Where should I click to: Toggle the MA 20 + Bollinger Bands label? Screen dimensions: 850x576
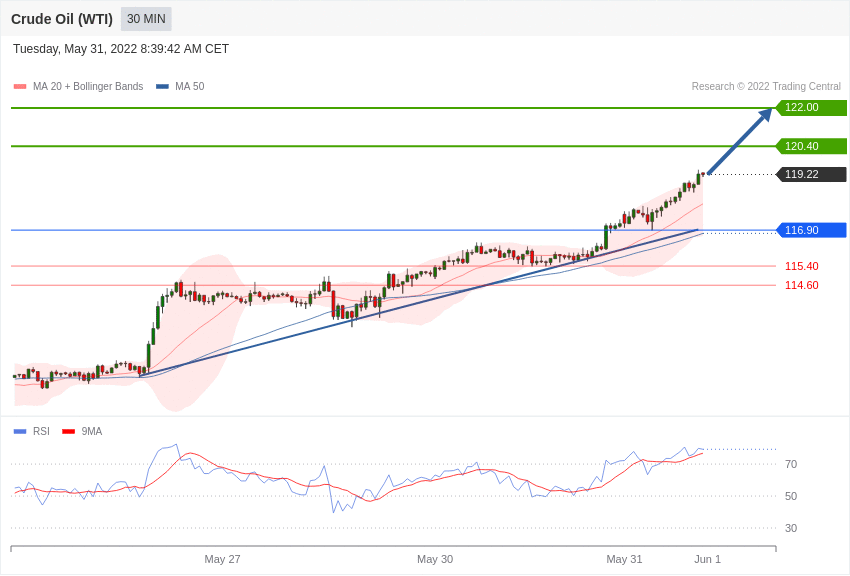click(88, 87)
